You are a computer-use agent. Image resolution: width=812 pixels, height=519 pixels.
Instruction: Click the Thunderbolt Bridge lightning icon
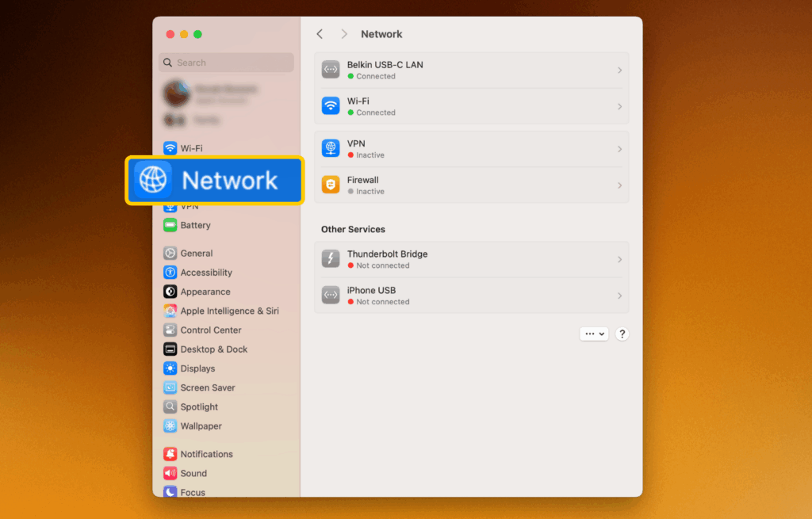tap(331, 259)
